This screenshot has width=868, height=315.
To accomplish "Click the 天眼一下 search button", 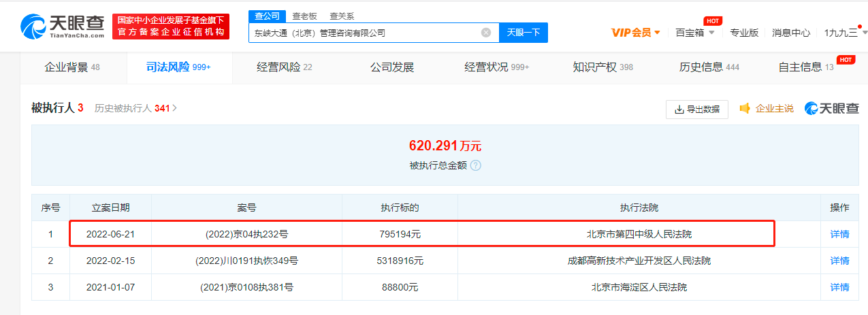I will (524, 33).
